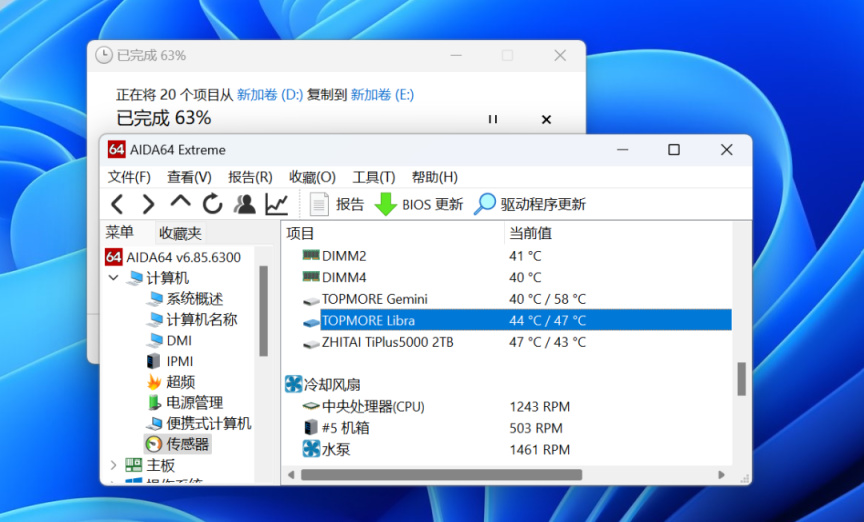Image resolution: width=864 pixels, height=522 pixels.
Task: Click the ZHITAI drive icon
Action: pyautogui.click(x=311, y=343)
